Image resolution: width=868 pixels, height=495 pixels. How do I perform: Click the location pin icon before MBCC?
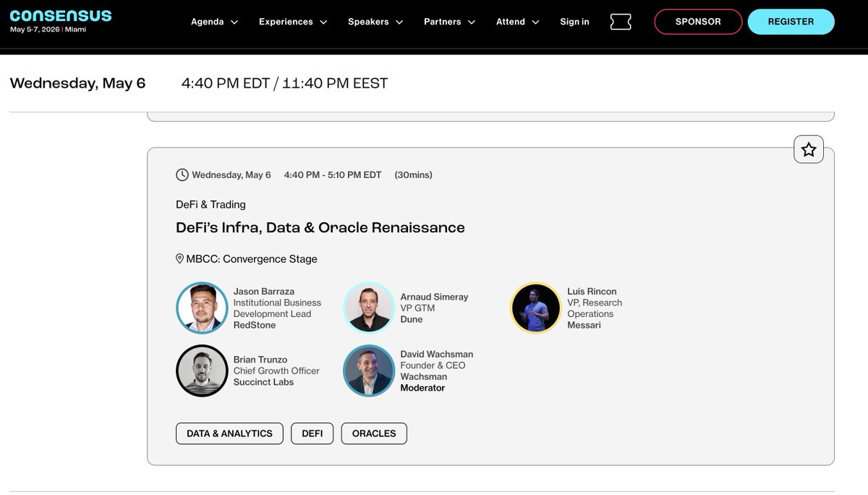[180, 258]
